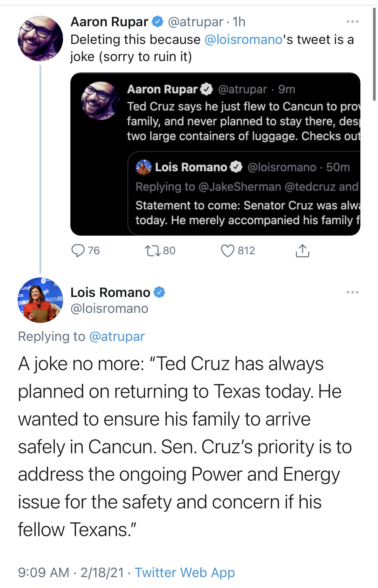Click Lois Romano's blue verified badge
The width and height of the screenshot is (378, 588).
159,292
